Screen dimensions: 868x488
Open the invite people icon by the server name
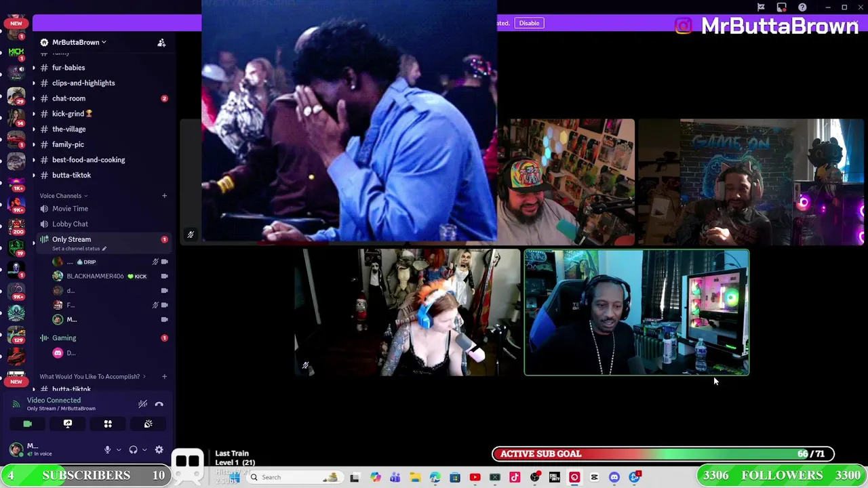(161, 43)
